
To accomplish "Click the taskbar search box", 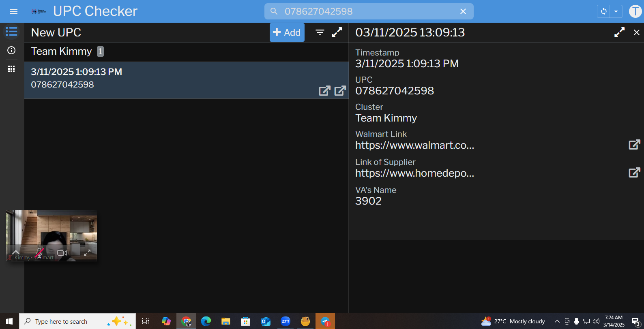I will click(77, 321).
